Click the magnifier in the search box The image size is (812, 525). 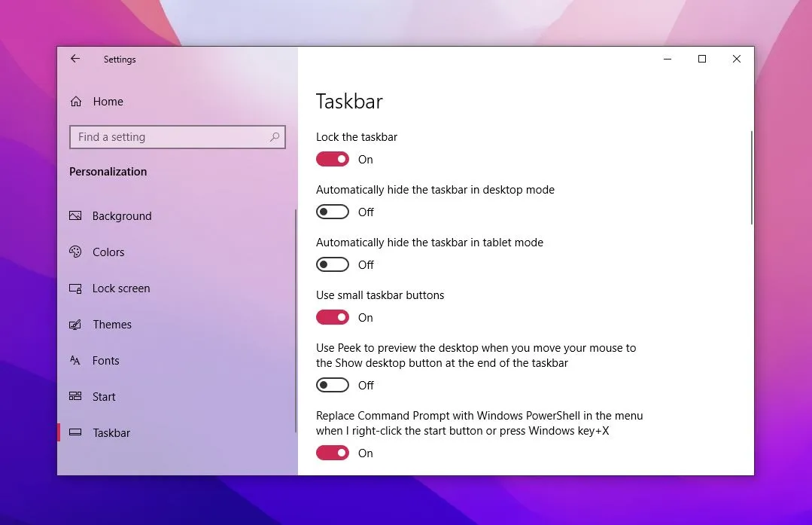click(x=276, y=137)
